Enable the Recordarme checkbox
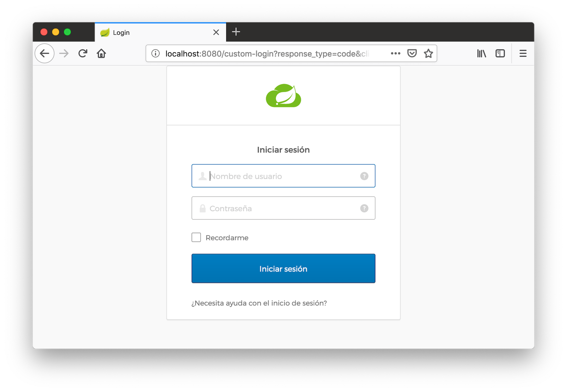Screen dimensions: 567x392 tap(196, 237)
